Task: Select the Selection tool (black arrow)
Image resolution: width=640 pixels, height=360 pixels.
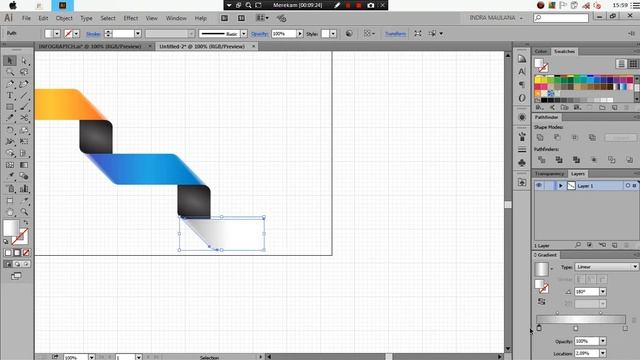Action: pos(10,61)
